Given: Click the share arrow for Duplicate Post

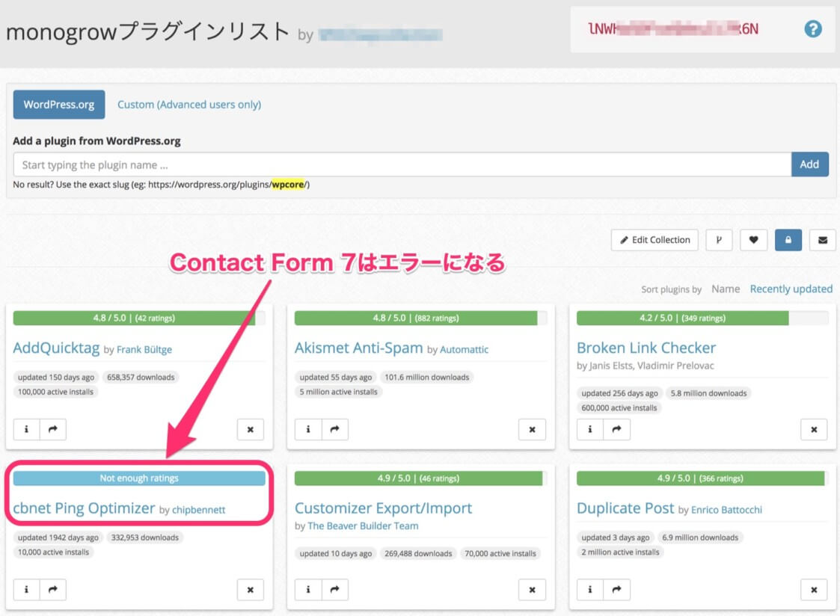Looking at the screenshot, I should 616,590.
